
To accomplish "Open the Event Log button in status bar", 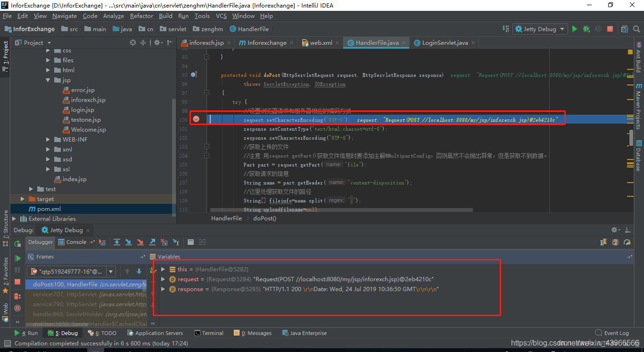I will point(612,333).
